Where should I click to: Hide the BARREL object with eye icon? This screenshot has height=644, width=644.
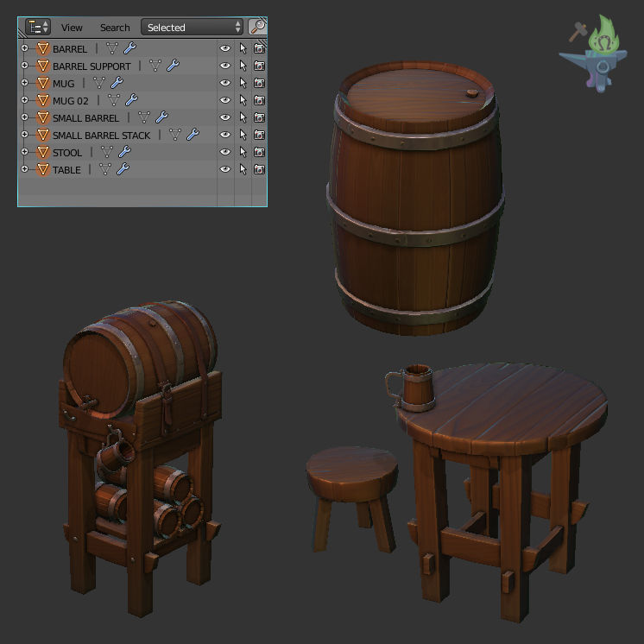point(225,48)
